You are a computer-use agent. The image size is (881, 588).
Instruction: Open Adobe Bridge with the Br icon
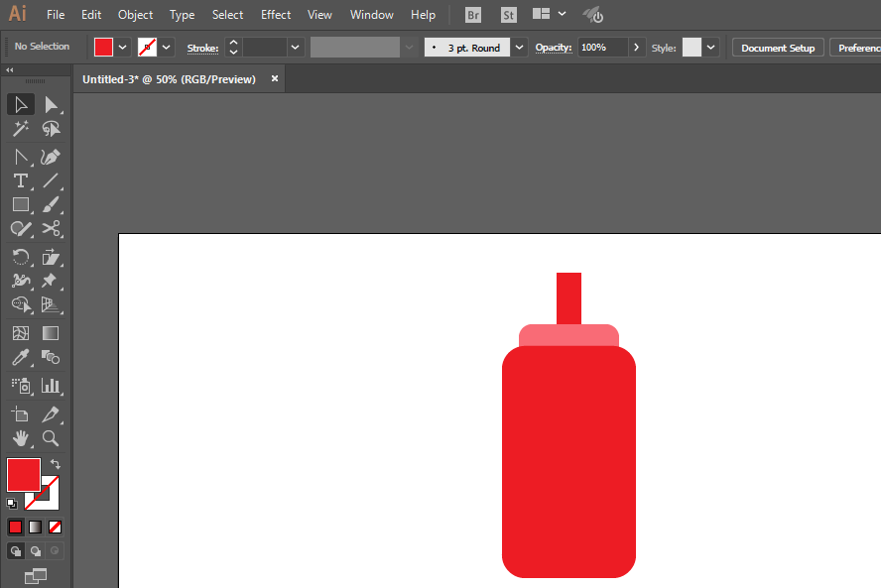(474, 15)
